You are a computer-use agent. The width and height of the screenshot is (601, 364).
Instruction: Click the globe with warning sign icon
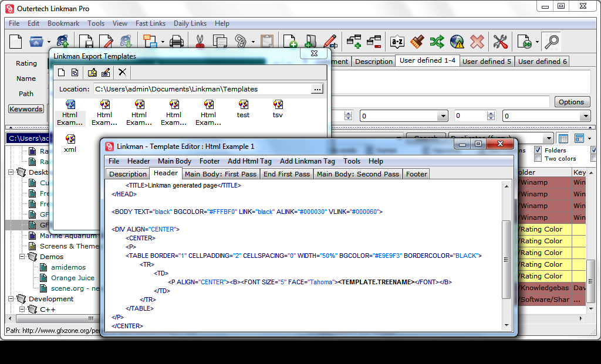(457, 42)
